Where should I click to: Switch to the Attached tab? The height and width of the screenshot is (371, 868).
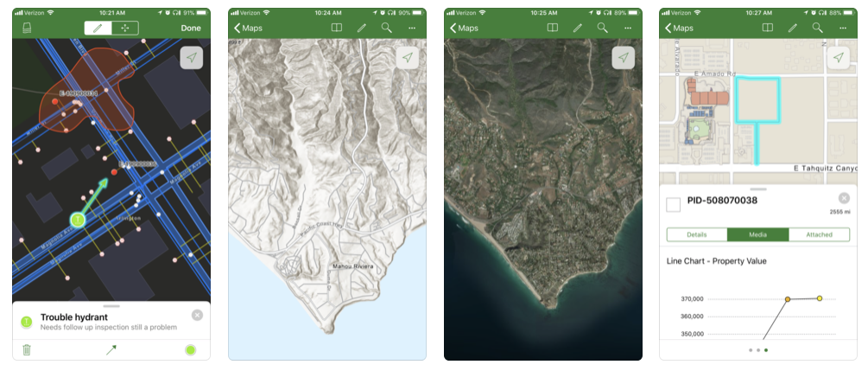[819, 234]
